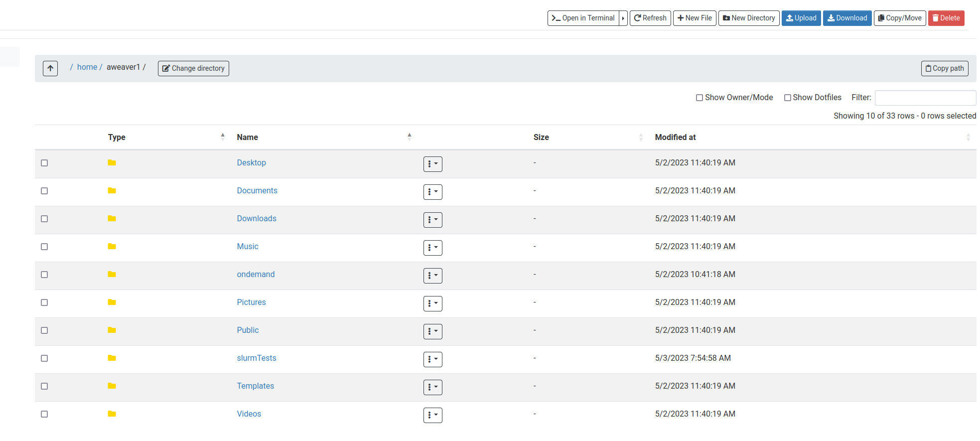Expand the Open in Terminal arrow menu
Image resolution: width=980 pixels, height=441 pixels.
(x=623, y=18)
